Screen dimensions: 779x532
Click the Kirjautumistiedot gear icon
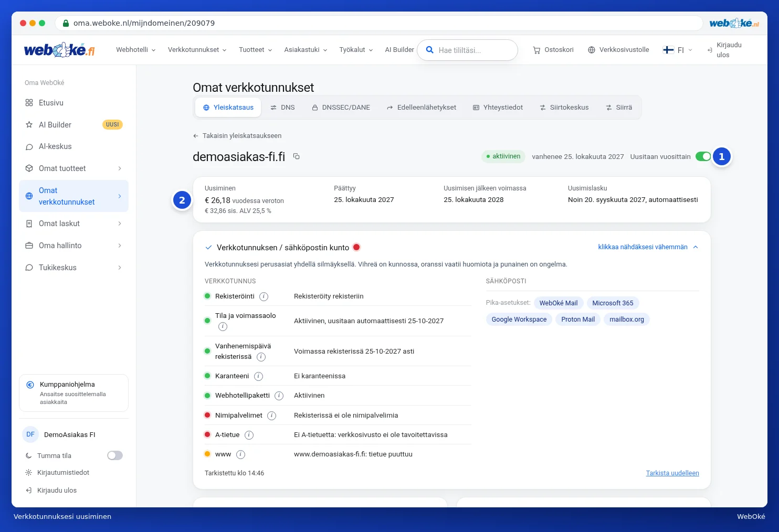click(x=29, y=473)
